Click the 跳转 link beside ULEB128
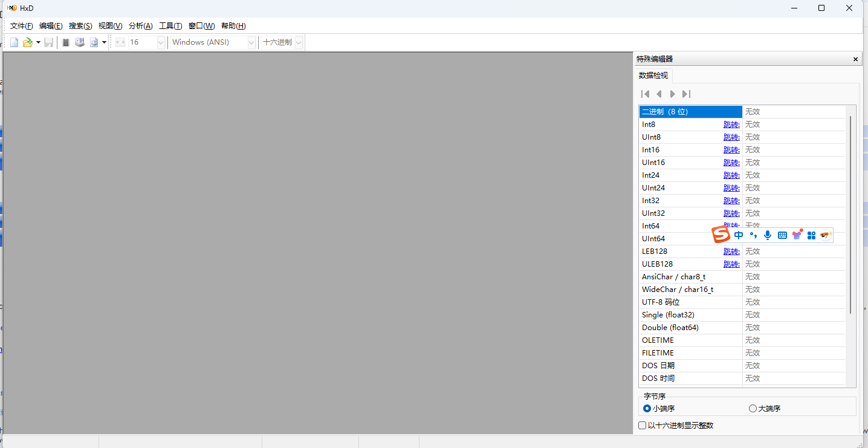This screenshot has height=448, width=868. coord(731,264)
